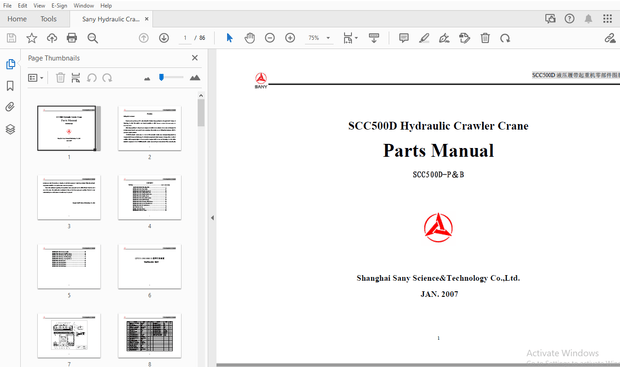Click the stamp tool icon
Viewport: 620px width, 367px height.
(x=465, y=38)
